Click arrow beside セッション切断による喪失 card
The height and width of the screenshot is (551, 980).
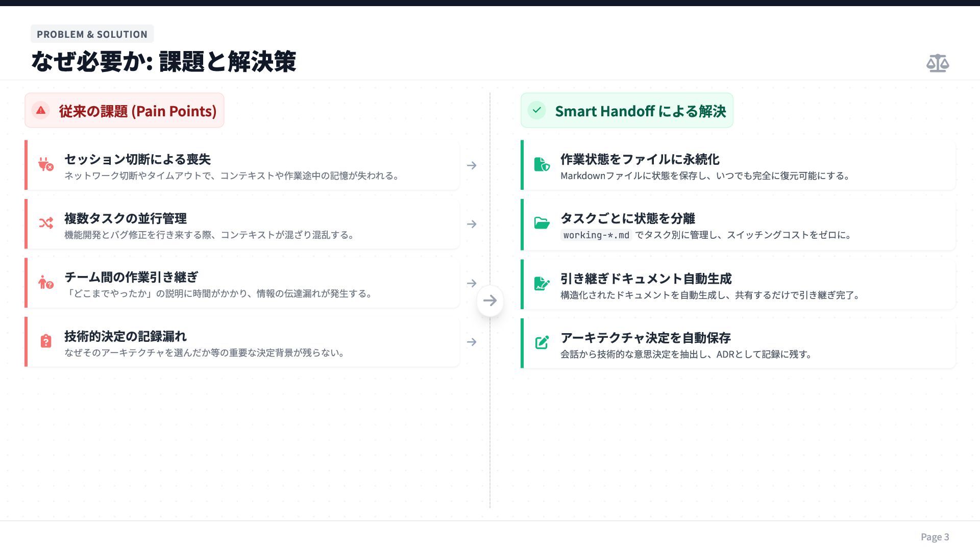click(x=472, y=165)
